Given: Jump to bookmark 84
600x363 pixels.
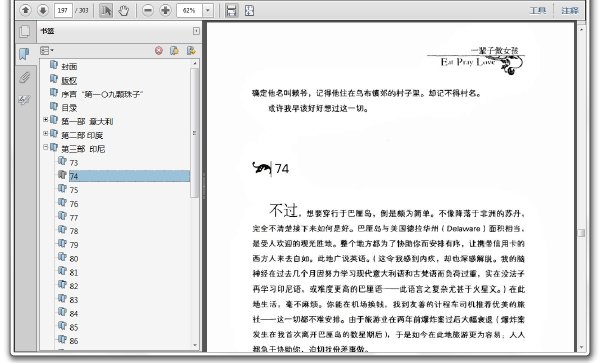Looking at the screenshot, I should click(x=74, y=314).
